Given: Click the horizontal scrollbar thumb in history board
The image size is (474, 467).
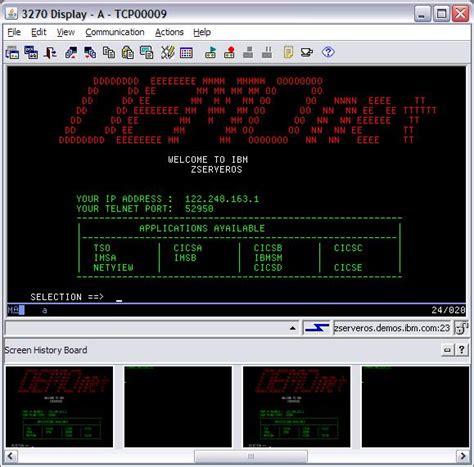Looking at the screenshot, I should tap(251, 456).
